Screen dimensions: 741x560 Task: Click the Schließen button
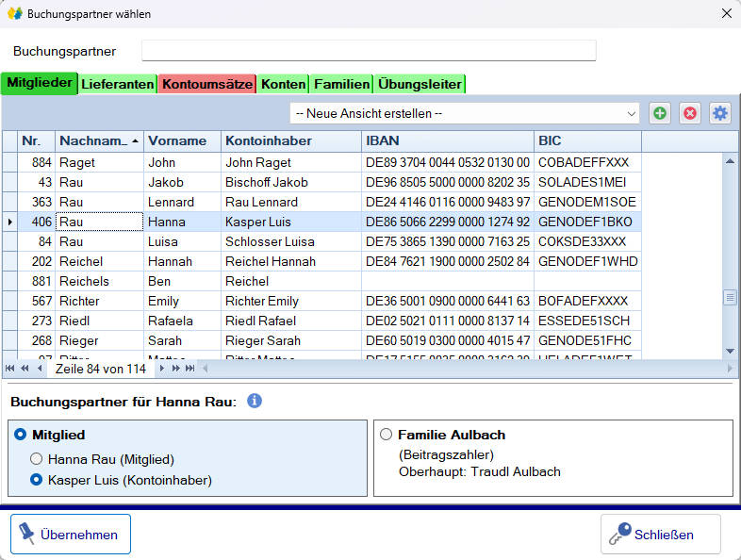[x=661, y=534]
